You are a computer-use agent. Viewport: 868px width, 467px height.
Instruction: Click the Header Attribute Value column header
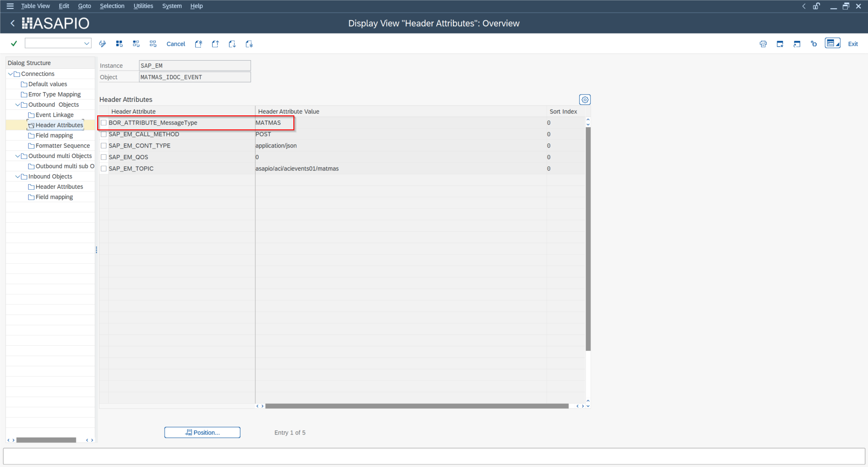click(x=401, y=111)
